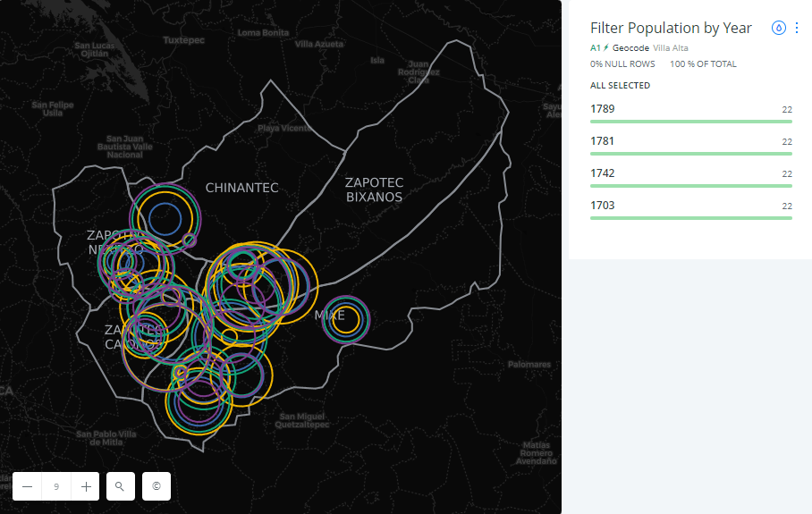Toggle auto-style droplet icon on widget
The height and width of the screenshot is (514, 812).
pyautogui.click(x=778, y=28)
